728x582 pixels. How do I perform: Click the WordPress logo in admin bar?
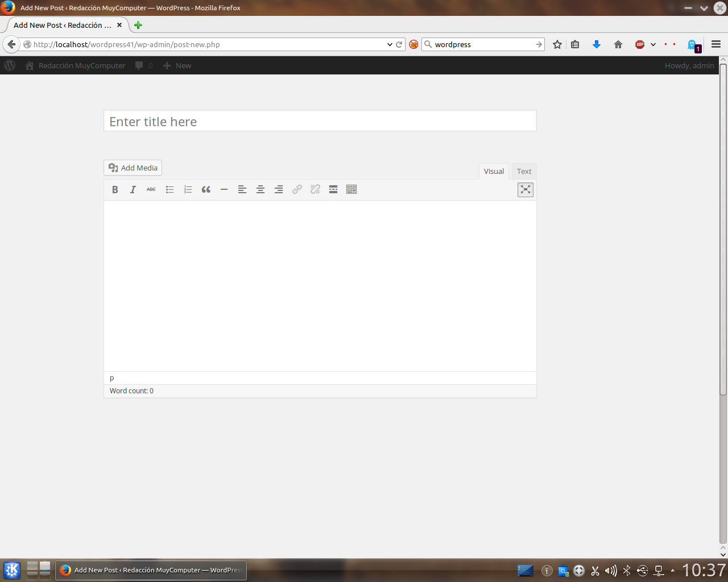pos(9,65)
